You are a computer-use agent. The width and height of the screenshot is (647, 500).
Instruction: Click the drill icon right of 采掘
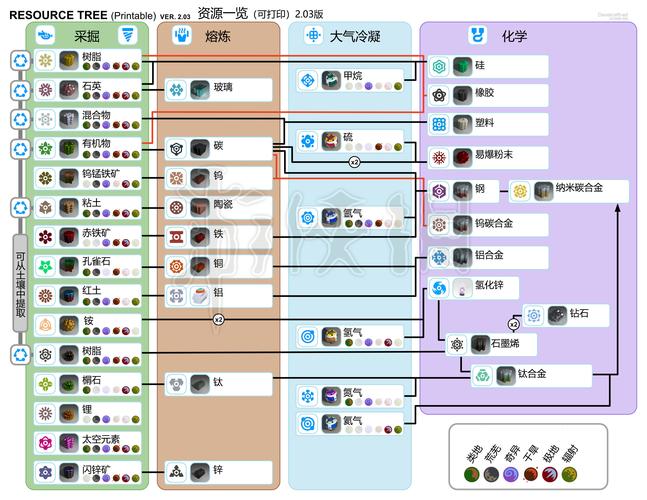point(128,35)
